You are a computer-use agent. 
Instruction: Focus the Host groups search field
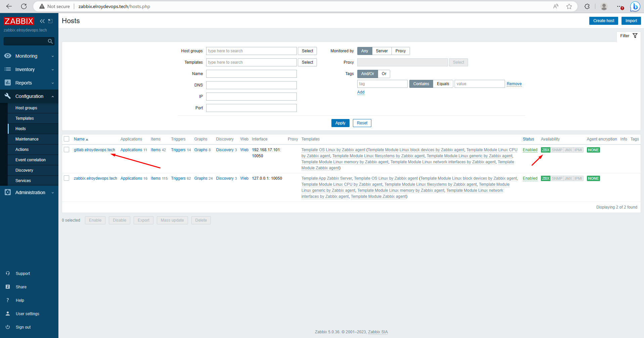[x=251, y=51]
